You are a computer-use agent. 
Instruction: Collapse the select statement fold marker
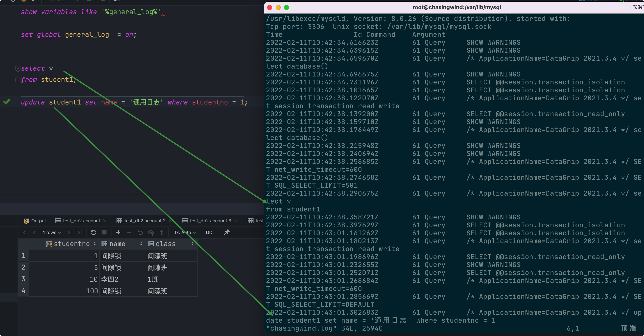click(x=18, y=68)
